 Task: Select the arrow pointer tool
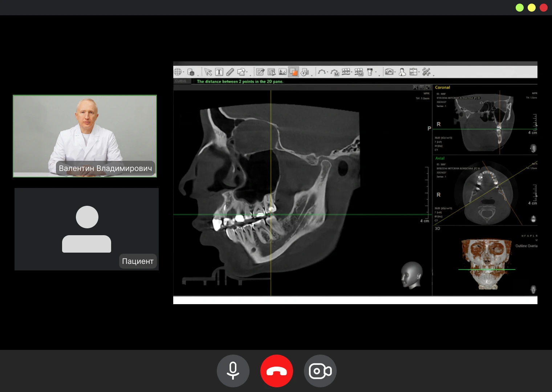208,72
